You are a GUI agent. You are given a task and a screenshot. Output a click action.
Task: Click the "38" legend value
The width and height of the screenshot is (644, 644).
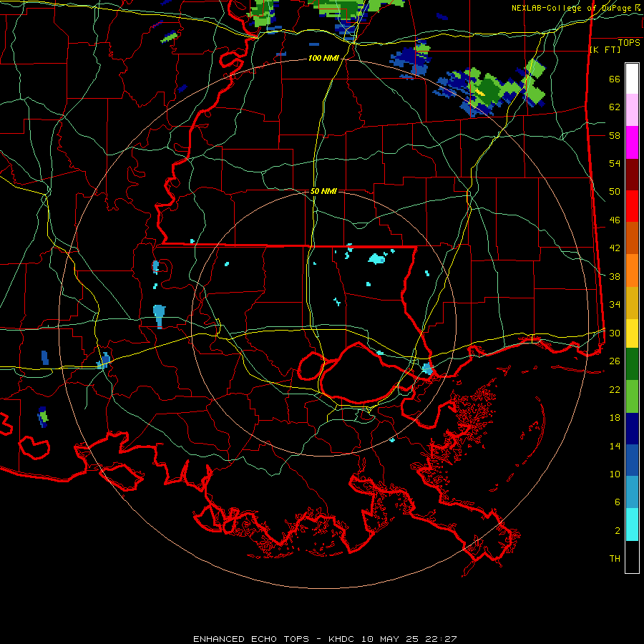[x=615, y=276]
